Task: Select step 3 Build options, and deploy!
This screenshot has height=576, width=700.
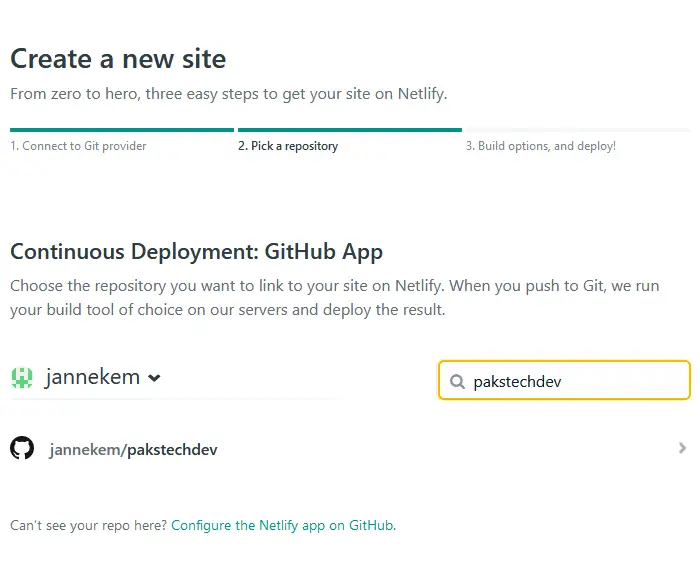Action: pos(541,146)
